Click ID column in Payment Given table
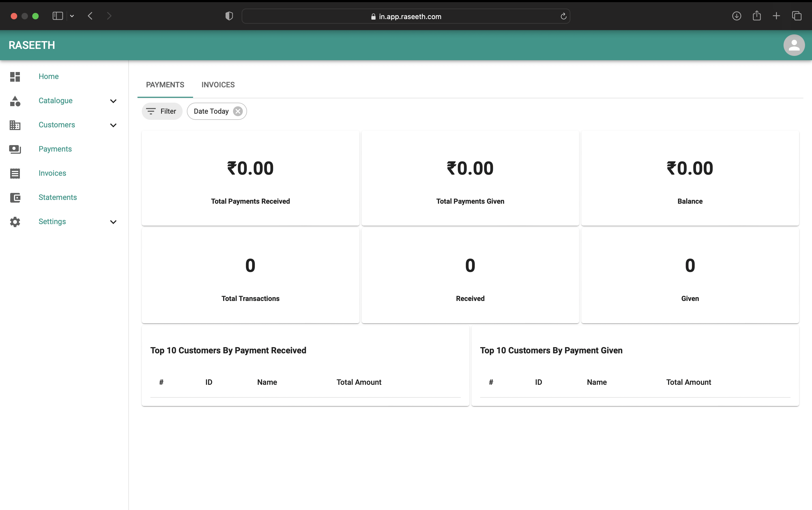Screen dimensions: 812x510 click(539, 382)
